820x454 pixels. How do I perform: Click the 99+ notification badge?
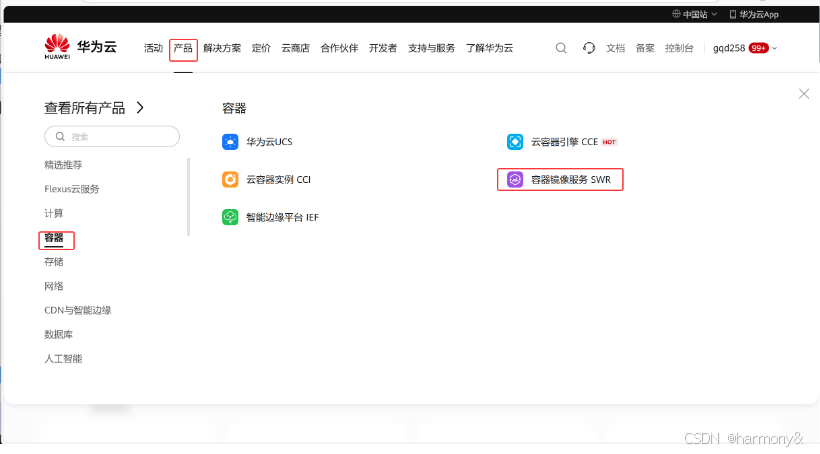tap(758, 48)
